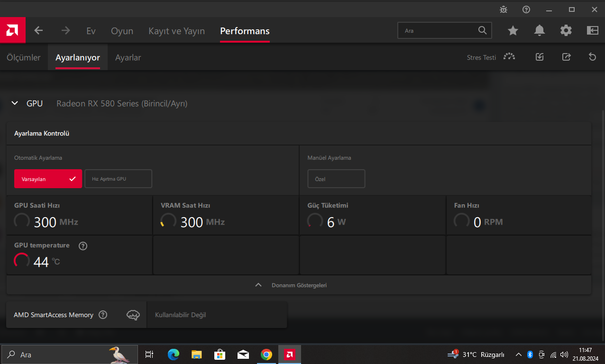Click the Fan Hızı 0 RPM value
605x364 pixels.
478,221
